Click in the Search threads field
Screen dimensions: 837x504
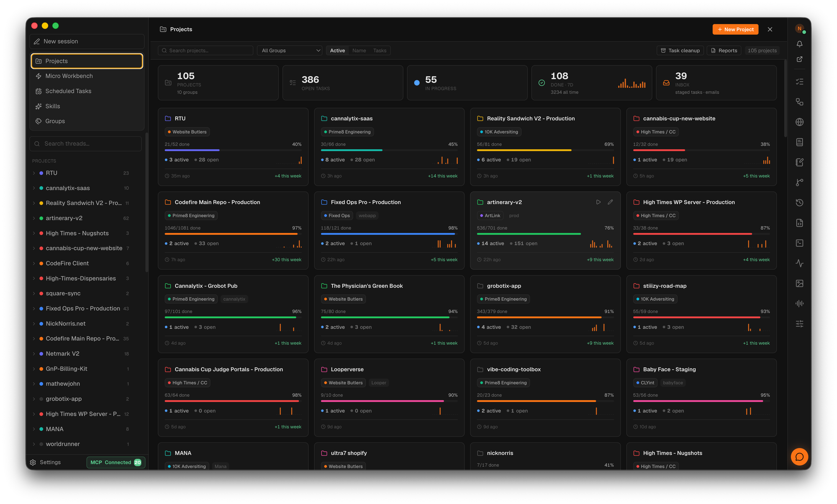(x=86, y=143)
